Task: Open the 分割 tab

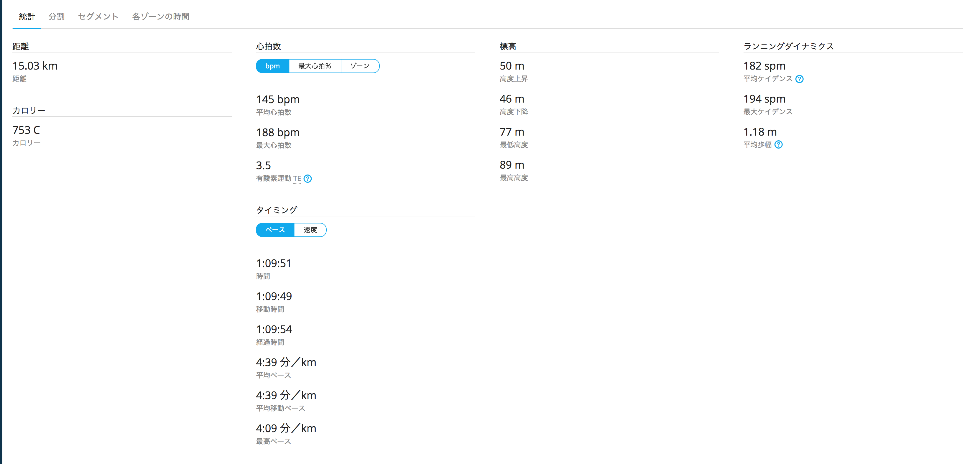Action: click(x=57, y=16)
